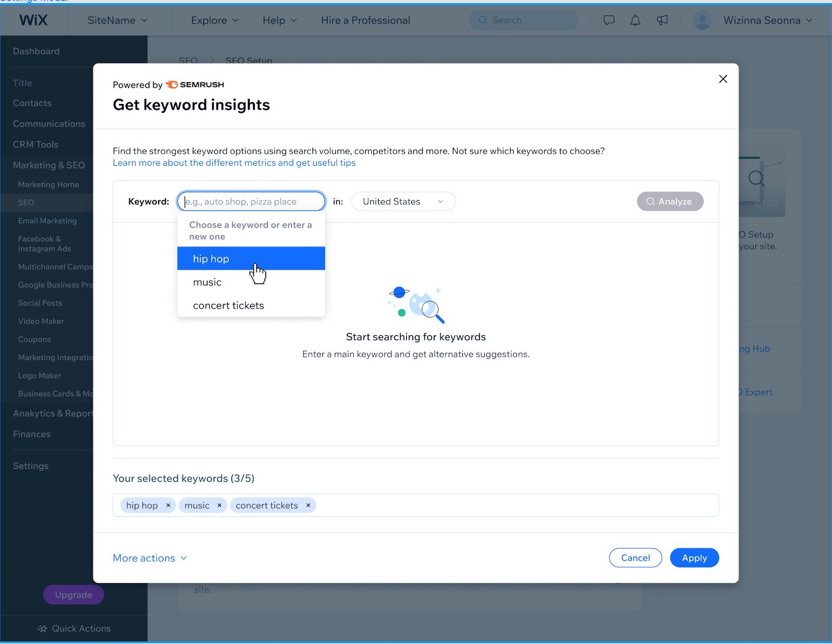Image resolution: width=832 pixels, height=644 pixels.
Task: Expand the More actions menu
Action: click(x=150, y=558)
